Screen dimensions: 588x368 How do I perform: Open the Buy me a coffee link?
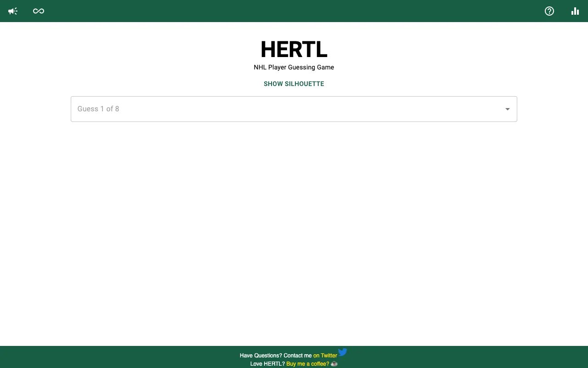307,363
